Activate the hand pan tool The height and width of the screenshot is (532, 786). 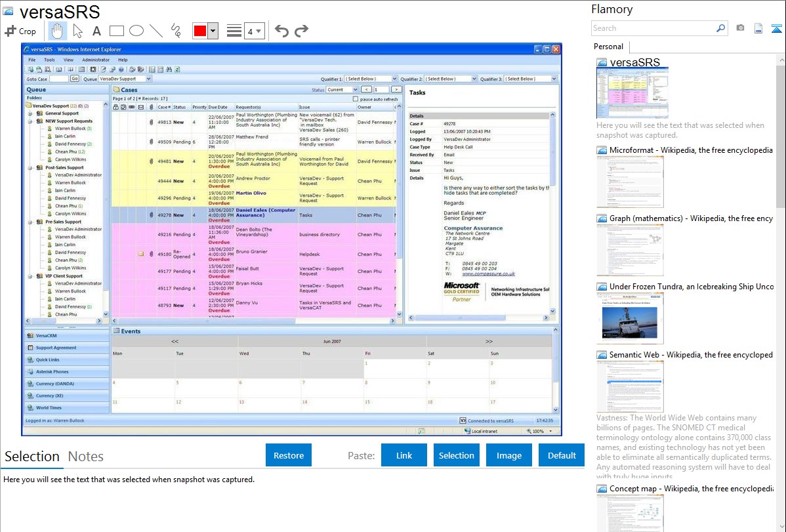point(58,31)
